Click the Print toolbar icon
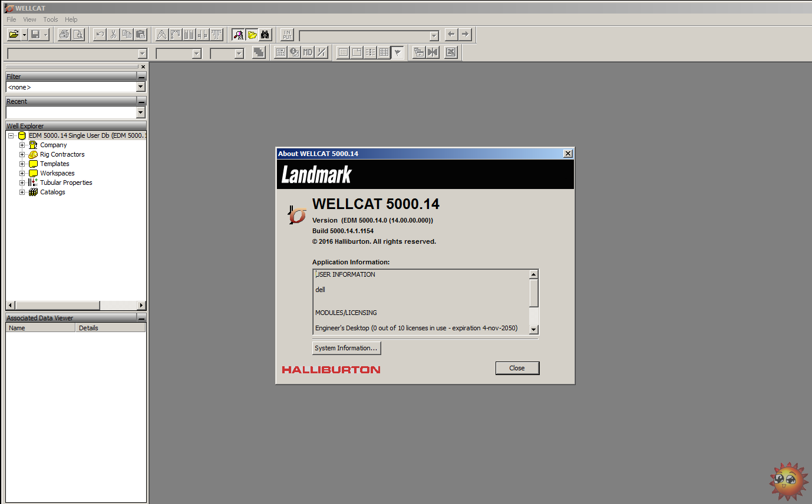Viewport: 812px width, 504px height. click(64, 35)
